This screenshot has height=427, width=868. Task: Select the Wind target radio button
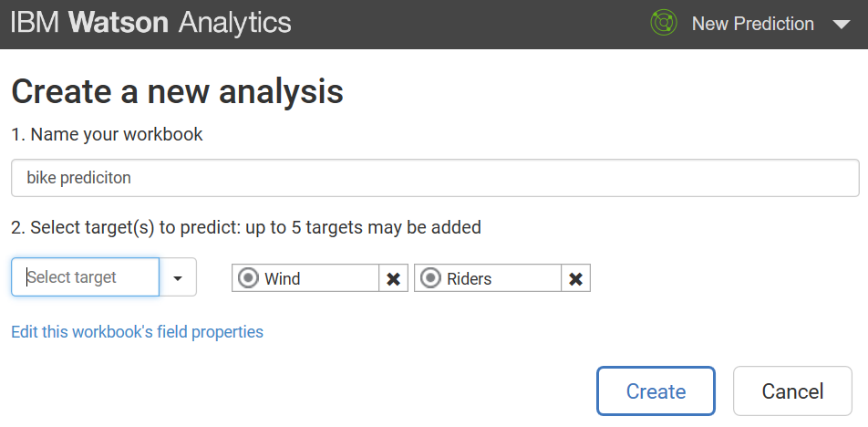click(249, 278)
